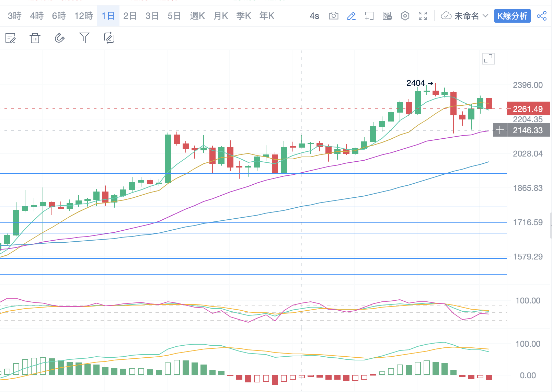Take a chart snapshot with the camera icon
Viewport: 552px width, 392px height.
point(333,16)
